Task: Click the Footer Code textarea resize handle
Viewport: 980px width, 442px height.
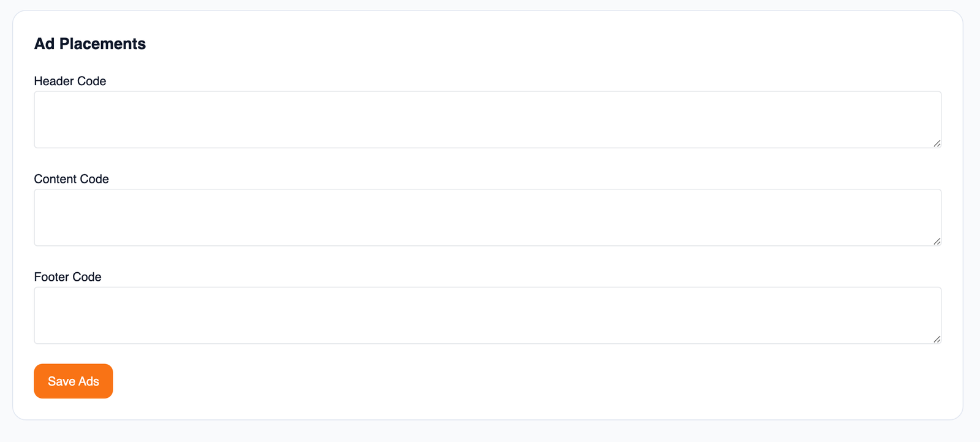Action: 937,339
